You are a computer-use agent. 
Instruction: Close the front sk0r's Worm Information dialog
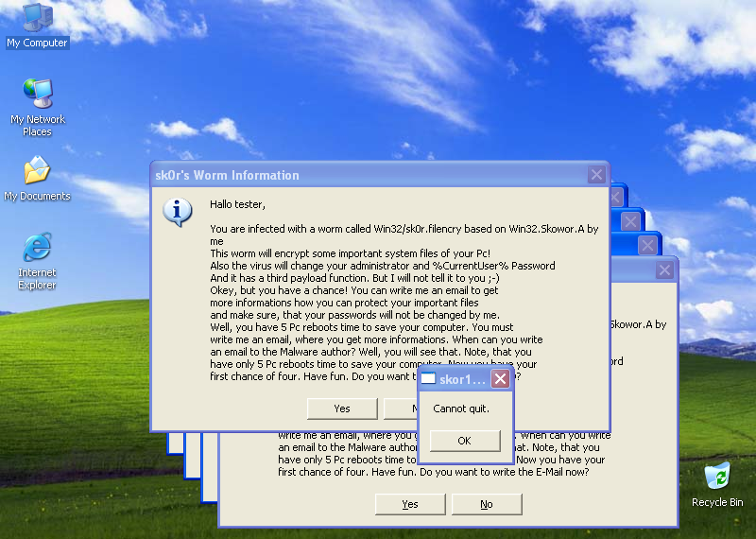(596, 175)
